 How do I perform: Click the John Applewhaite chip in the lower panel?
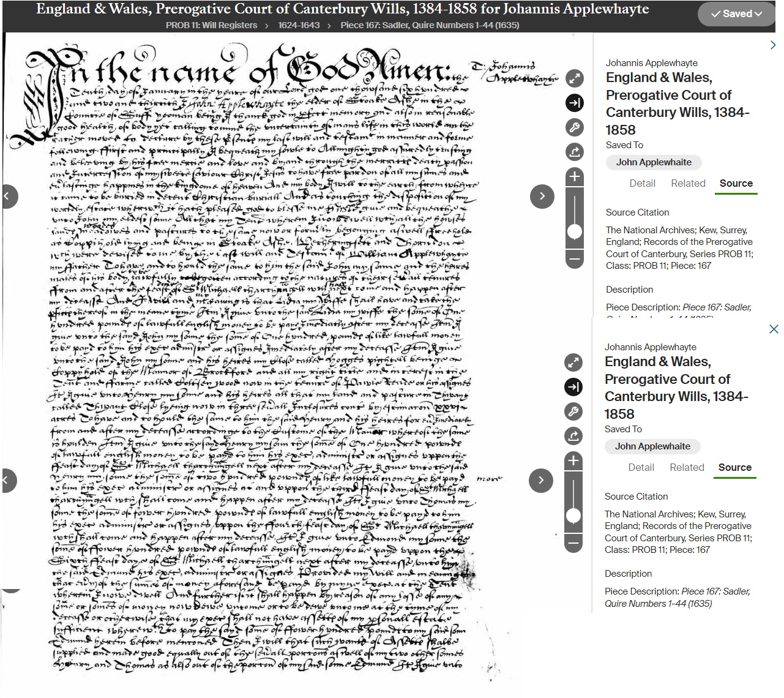click(x=652, y=446)
